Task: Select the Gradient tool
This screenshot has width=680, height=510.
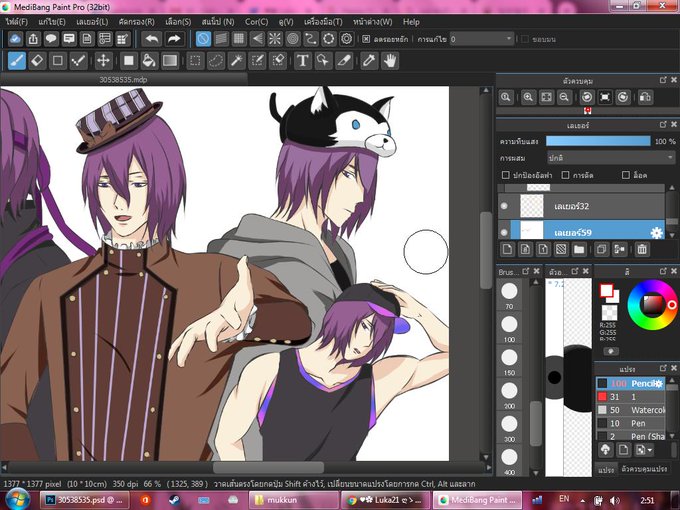Action: pyautogui.click(x=170, y=61)
